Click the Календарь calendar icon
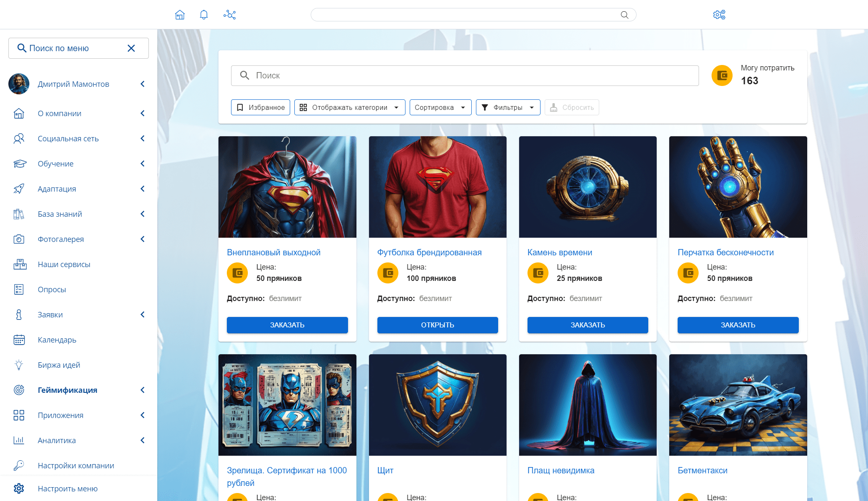This screenshot has height=501, width=868. pos(19,340)
